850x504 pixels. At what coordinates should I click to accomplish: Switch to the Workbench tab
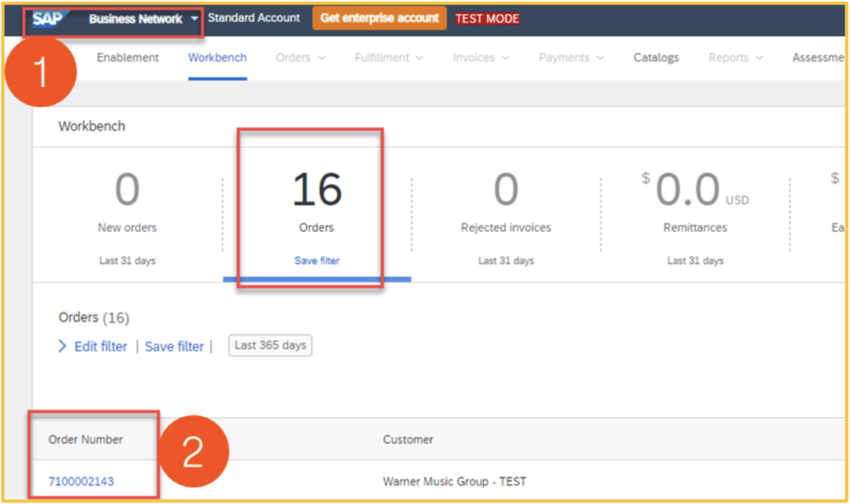pyautogui.click(x=217, y=57)
